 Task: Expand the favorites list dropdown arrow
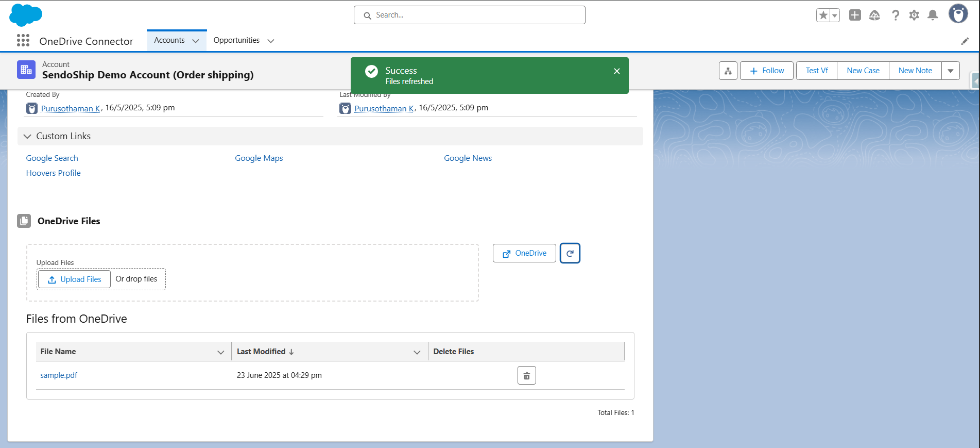[835, 15]
